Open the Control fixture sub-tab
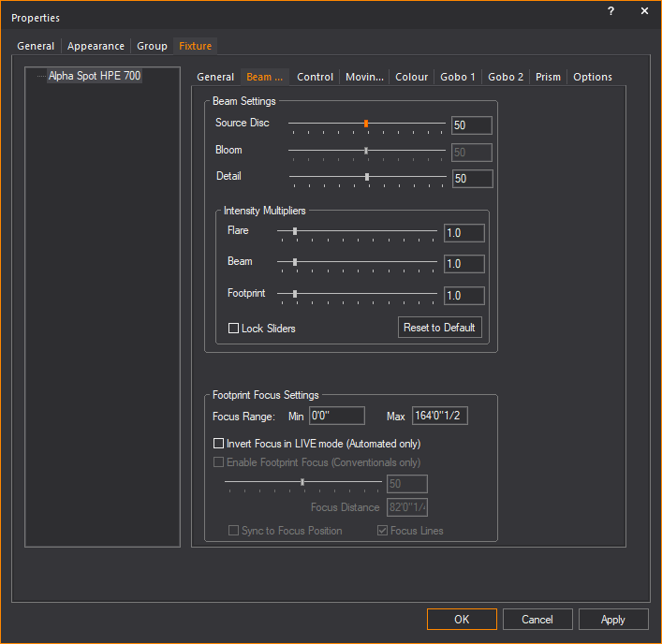 [315, 77]
